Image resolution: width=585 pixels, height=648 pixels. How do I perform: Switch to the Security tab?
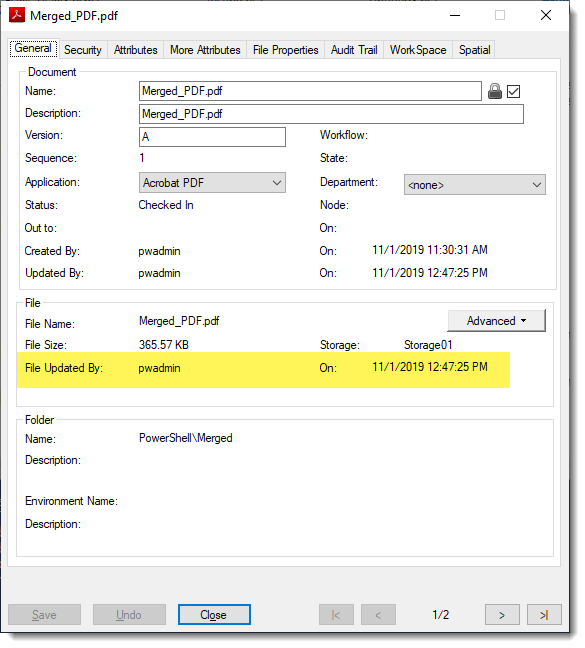coord(83,50)
